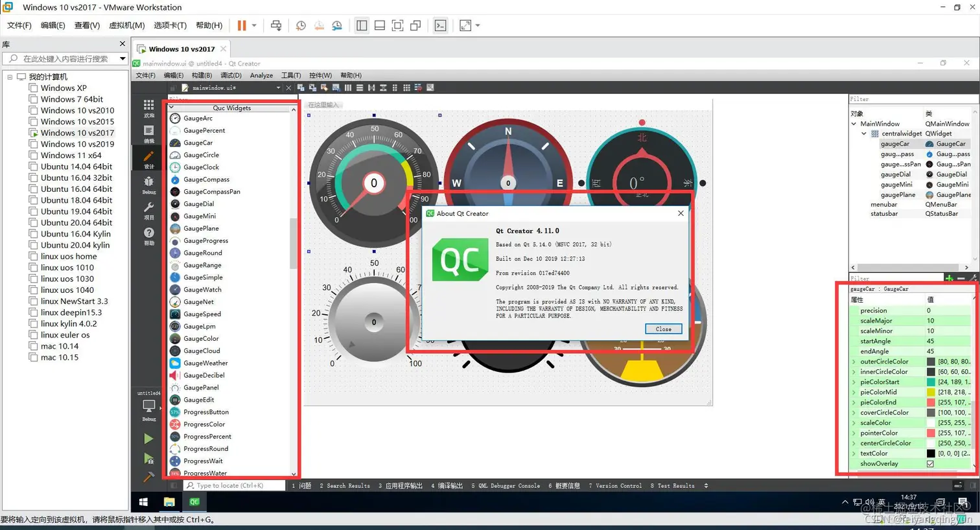Open the Windows Start button in the VM
This screenshot has height=530, width=980.
(143, 501)
